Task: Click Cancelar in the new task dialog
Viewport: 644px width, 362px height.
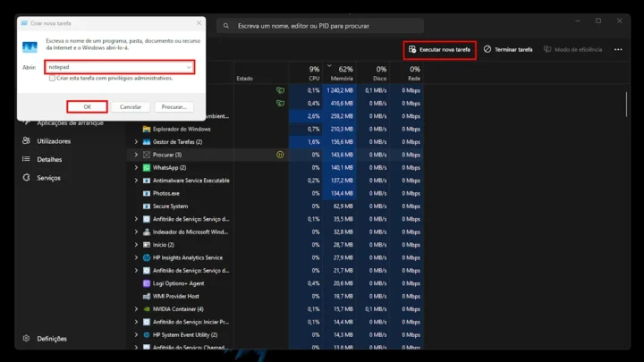Action: (x=131, y=106)
